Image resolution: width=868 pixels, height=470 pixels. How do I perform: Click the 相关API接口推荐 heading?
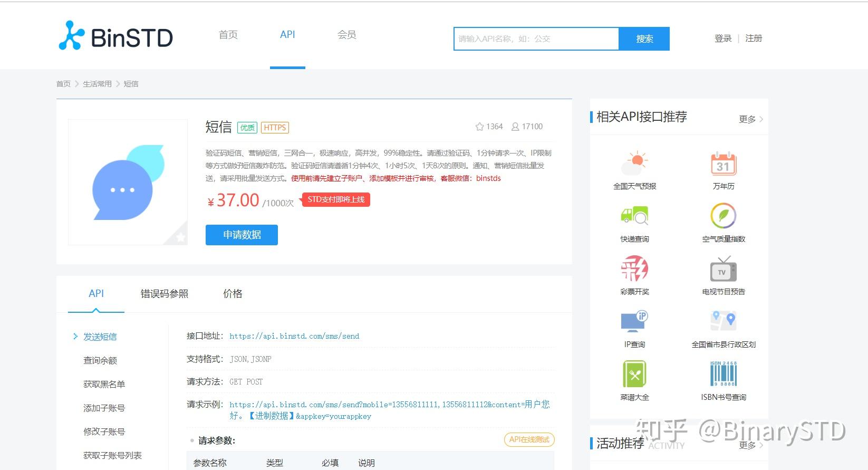click(x=642, y=117)
